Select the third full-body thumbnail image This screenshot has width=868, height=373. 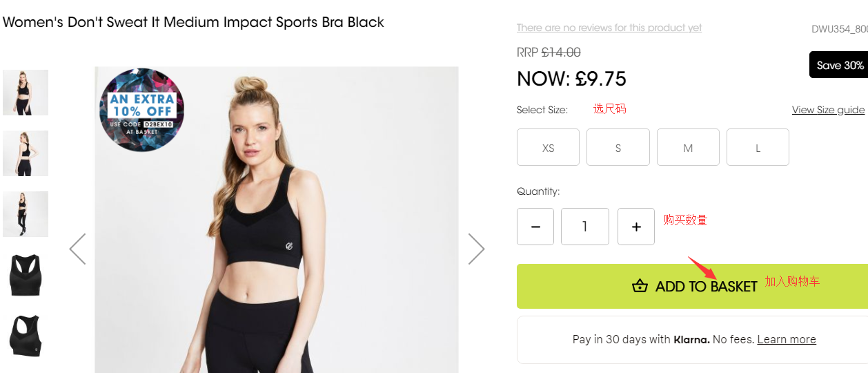[26, 214]
